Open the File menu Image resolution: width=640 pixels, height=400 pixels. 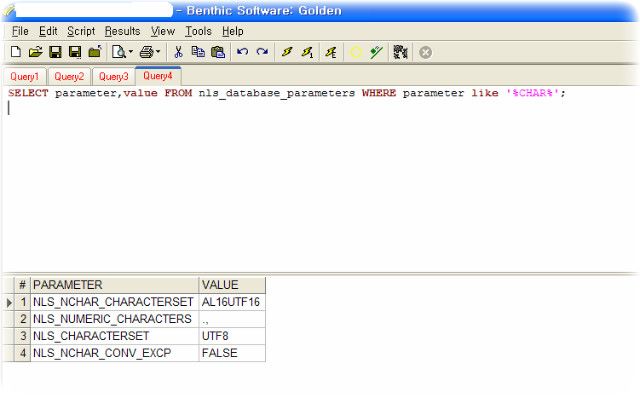click(x=20, y=31)
